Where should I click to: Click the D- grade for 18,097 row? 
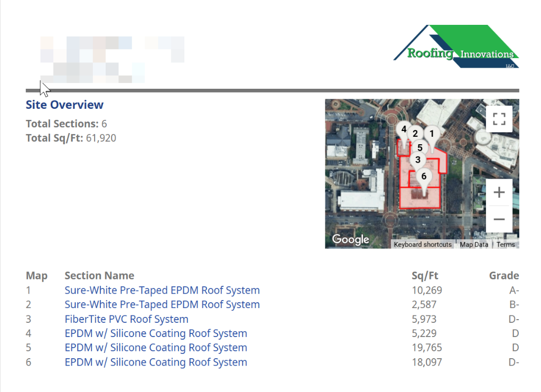514,362
